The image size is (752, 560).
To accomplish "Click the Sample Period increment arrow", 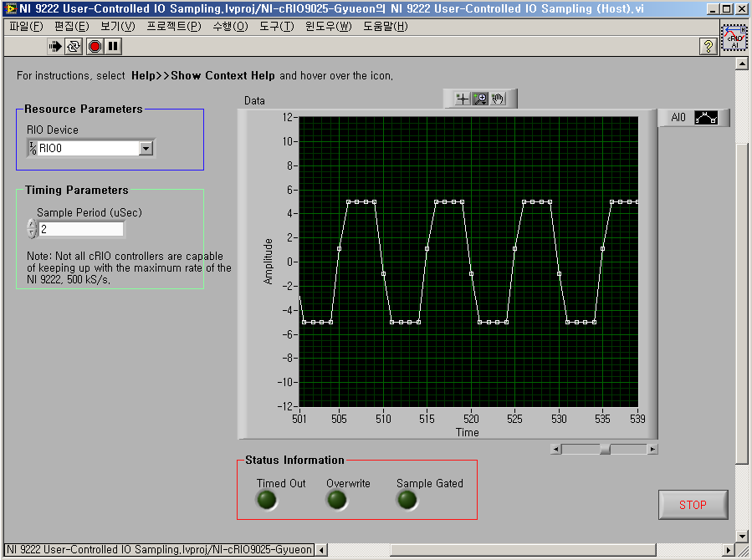I will 32,224.
